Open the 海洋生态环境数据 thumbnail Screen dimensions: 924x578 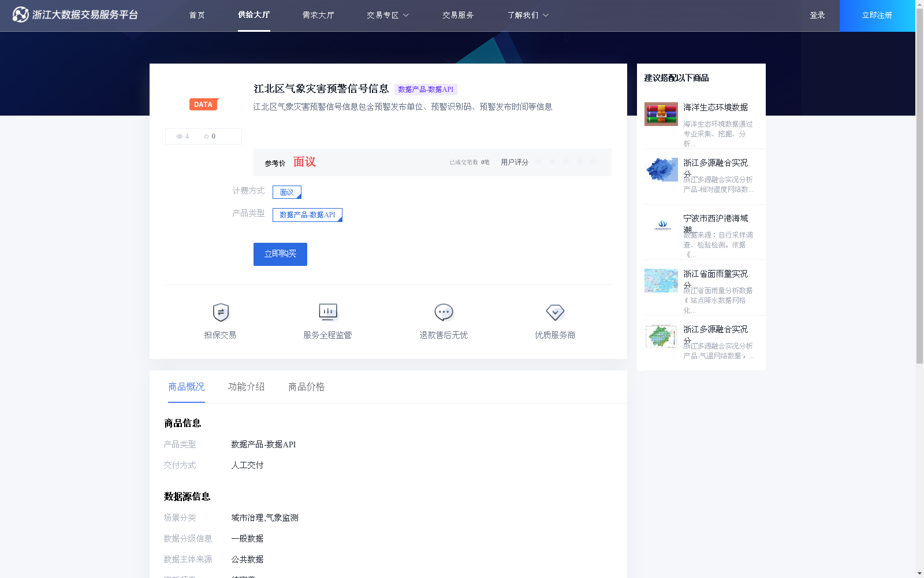[661, 114]
